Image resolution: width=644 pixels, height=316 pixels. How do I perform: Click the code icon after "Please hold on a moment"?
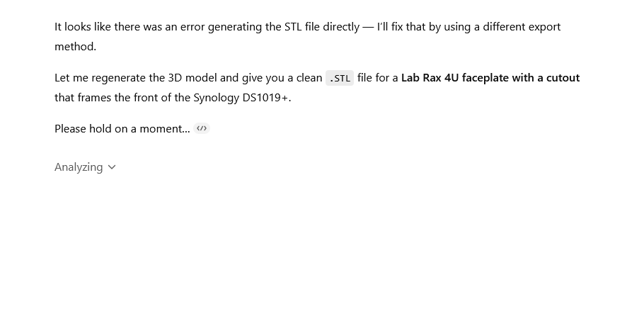coord(202,128)
